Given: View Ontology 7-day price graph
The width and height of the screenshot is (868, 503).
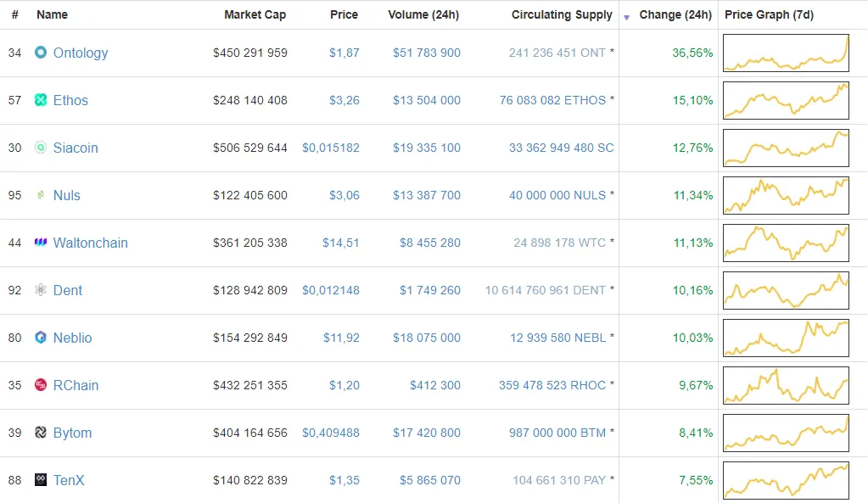Looking at the screenshot, I should pyautogui.click(x=786, y=53).
